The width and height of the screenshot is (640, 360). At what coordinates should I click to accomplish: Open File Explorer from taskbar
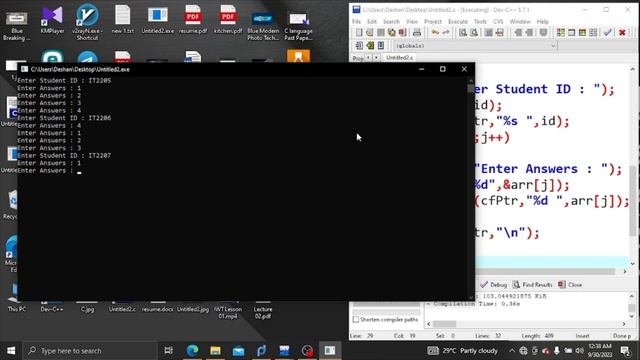tap(216, 351)
